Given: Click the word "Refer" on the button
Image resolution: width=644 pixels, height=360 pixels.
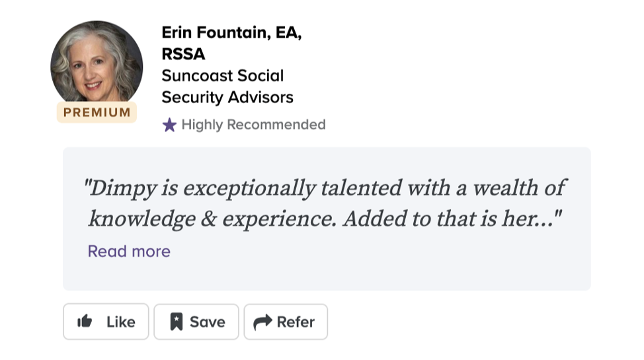Looking at the screenshot, I should [296, 322].
